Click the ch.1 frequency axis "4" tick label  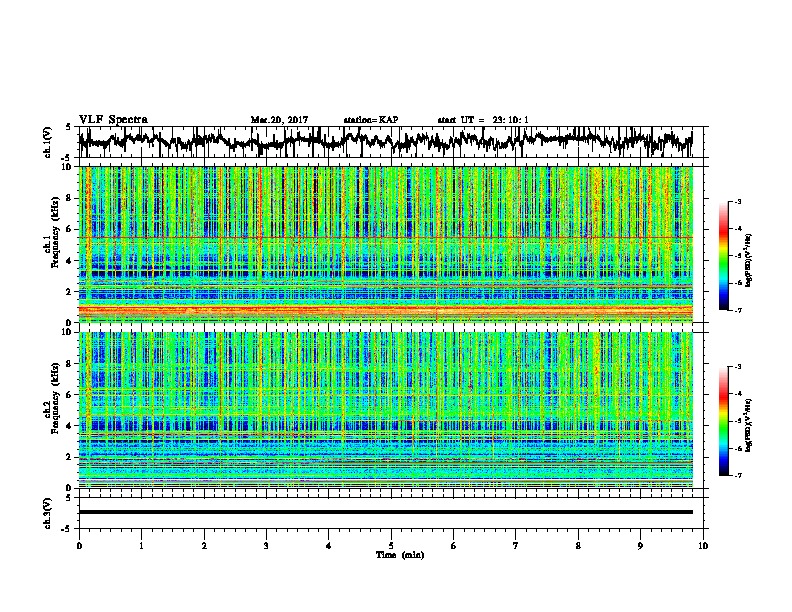(69, 261)
